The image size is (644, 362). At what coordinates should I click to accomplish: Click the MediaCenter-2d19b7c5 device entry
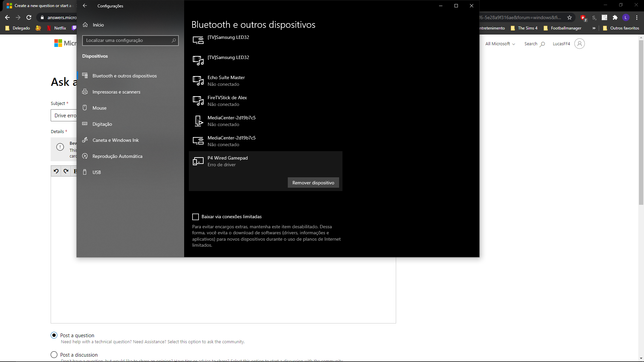tap(231, 121)
